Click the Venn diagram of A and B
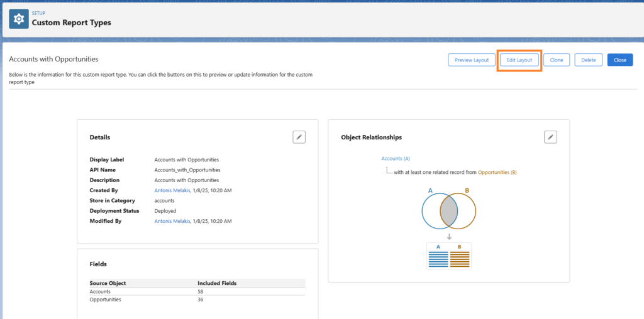Screen dimensions: 644x319 [x=449, y=211]
